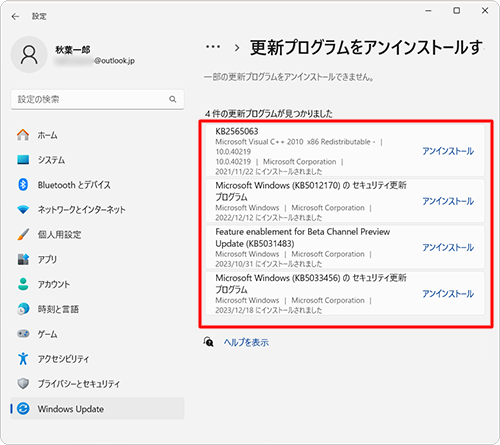Select the KB2565063 title text

[x=237, y=131]
